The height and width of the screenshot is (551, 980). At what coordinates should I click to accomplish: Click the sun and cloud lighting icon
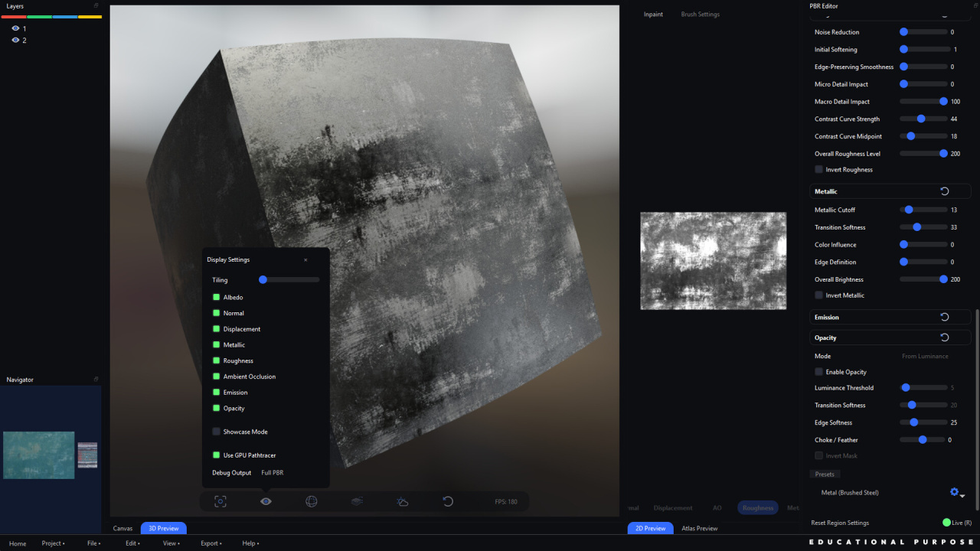click(x=403, y=502)
